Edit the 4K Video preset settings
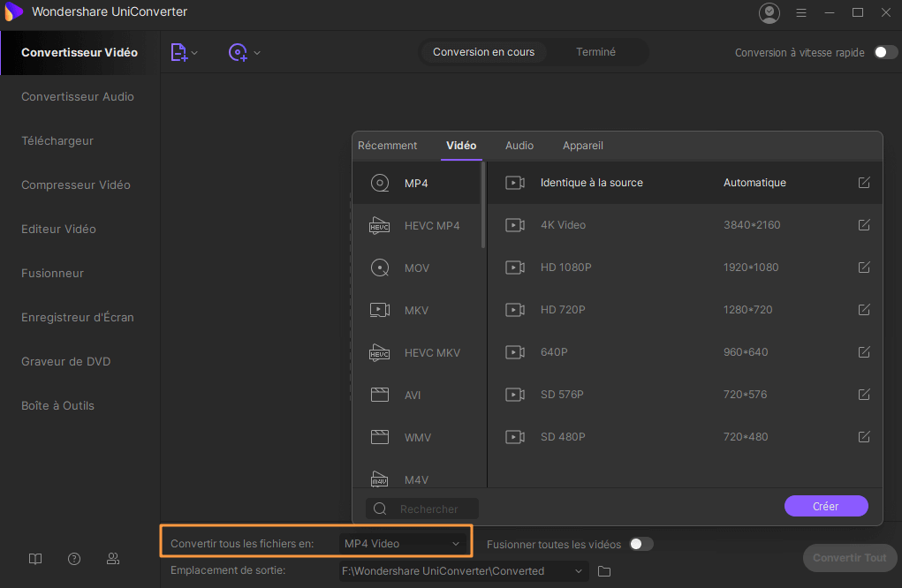The image size is (902, 588). click(x=864, y=225)
